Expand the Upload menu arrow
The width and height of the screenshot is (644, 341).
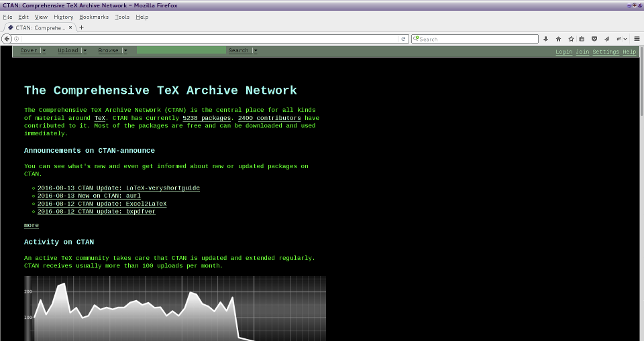(85, 50)
